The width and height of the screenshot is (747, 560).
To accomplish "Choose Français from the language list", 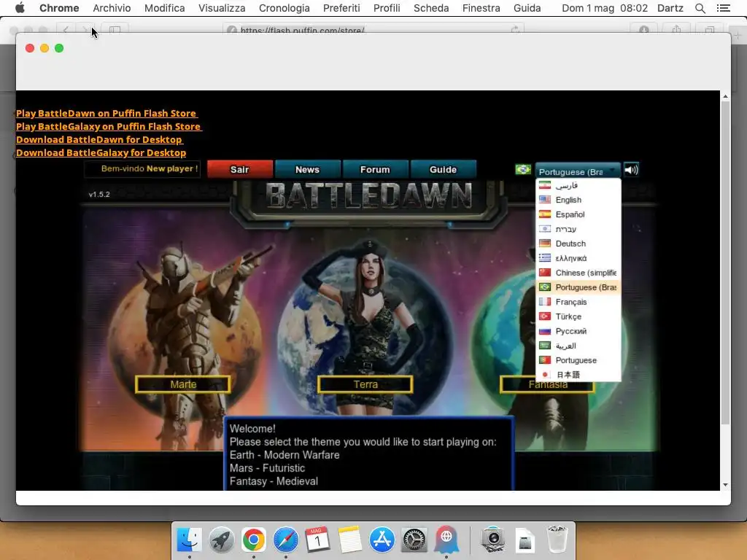I will 578,302.
